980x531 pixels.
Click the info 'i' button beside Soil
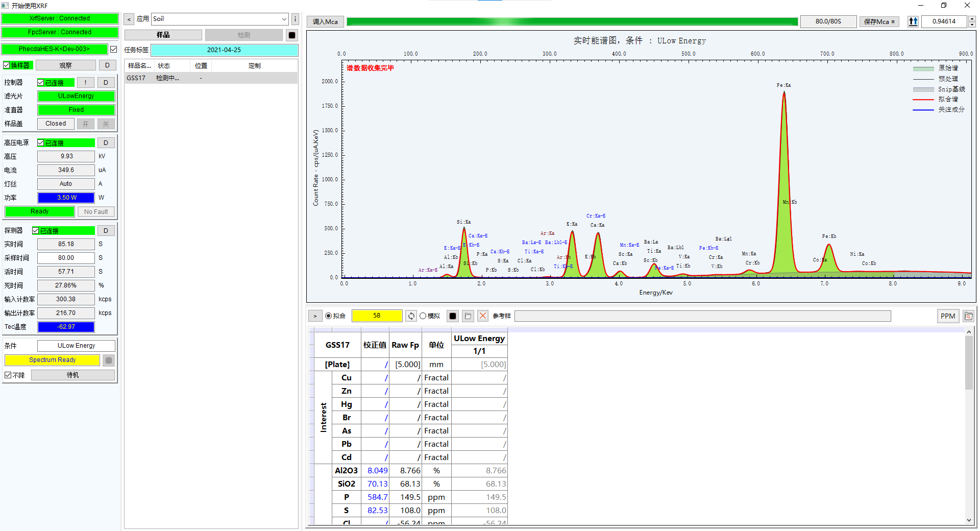coord(295,19)
